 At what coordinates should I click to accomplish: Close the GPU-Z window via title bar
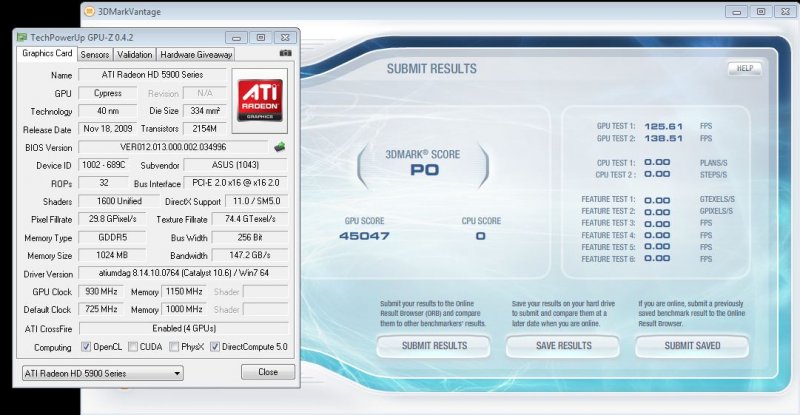click(x=285, y=38)
